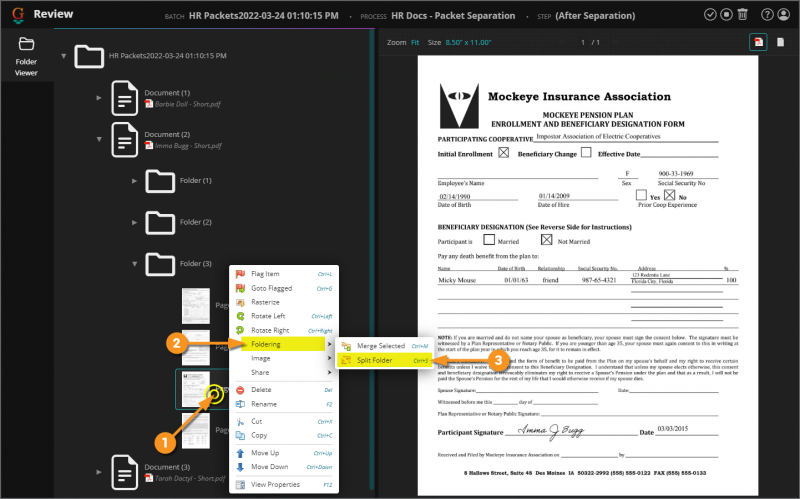Viewport: 800px width, 499px height.
Task: Choose Rename from context menu
Action: [284, 404]
